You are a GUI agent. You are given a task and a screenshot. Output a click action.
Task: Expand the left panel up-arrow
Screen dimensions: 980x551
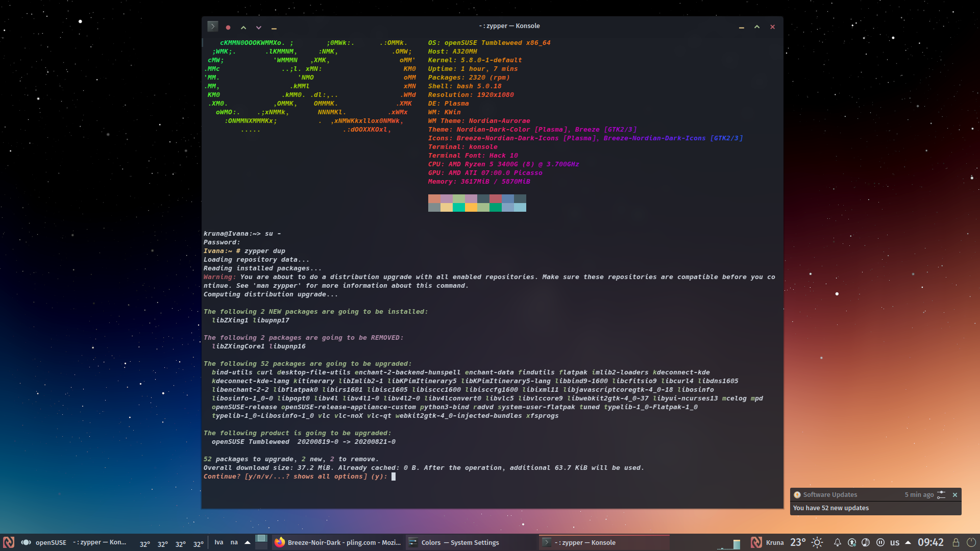[x=248, y=542]
